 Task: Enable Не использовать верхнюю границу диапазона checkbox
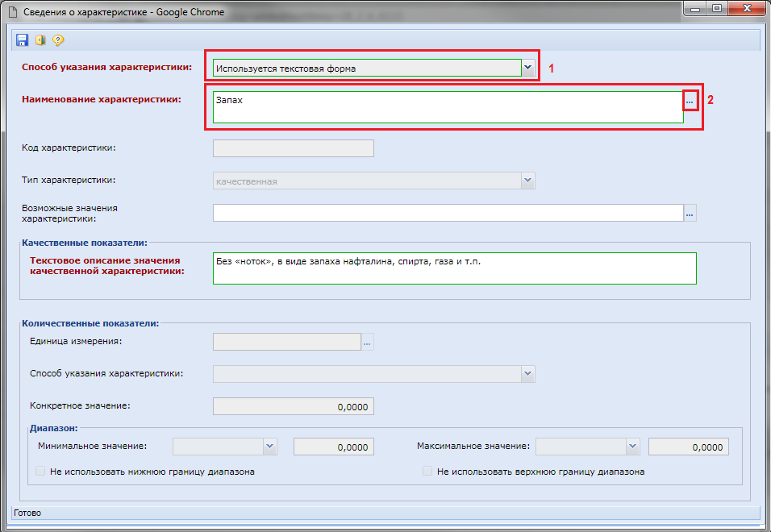pyautogui.click(x=428, y=472)
